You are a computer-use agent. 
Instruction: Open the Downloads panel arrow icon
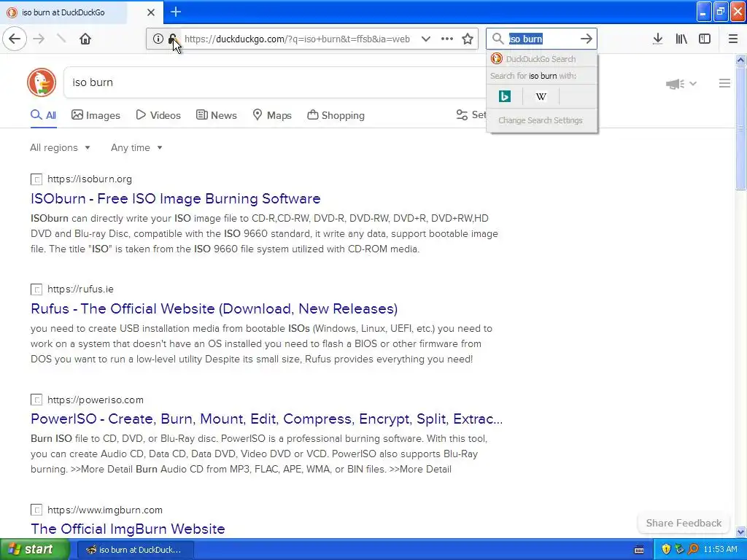pos(658,39)
